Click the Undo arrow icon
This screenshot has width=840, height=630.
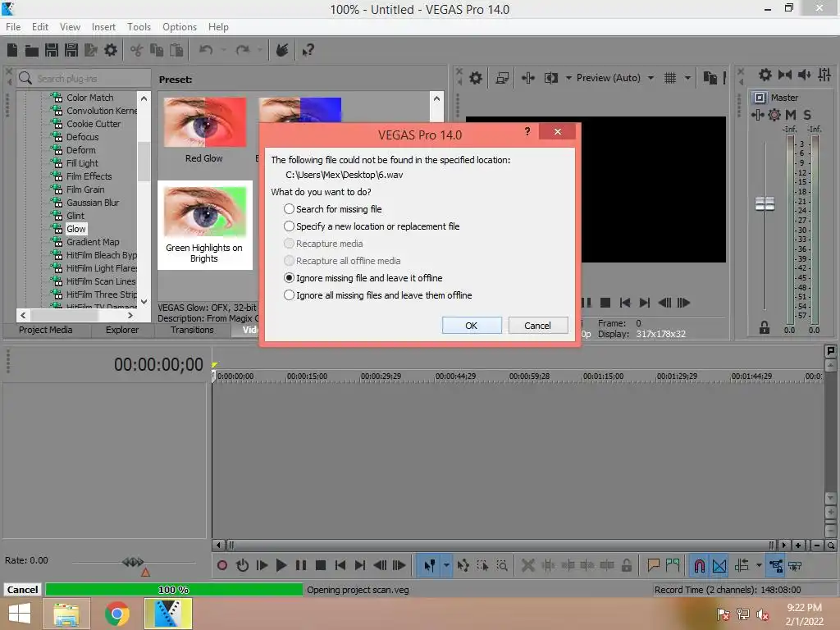click(206, 50)
